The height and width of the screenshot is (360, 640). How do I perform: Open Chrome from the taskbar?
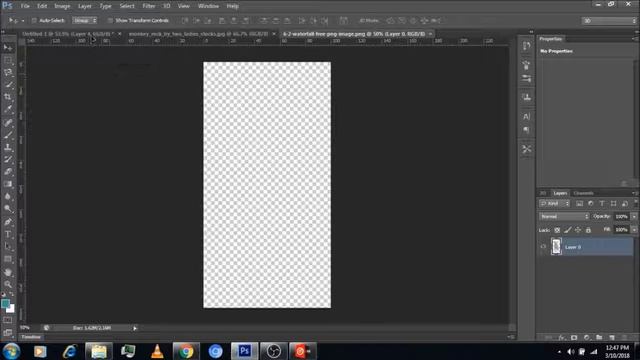coord(186,351)
